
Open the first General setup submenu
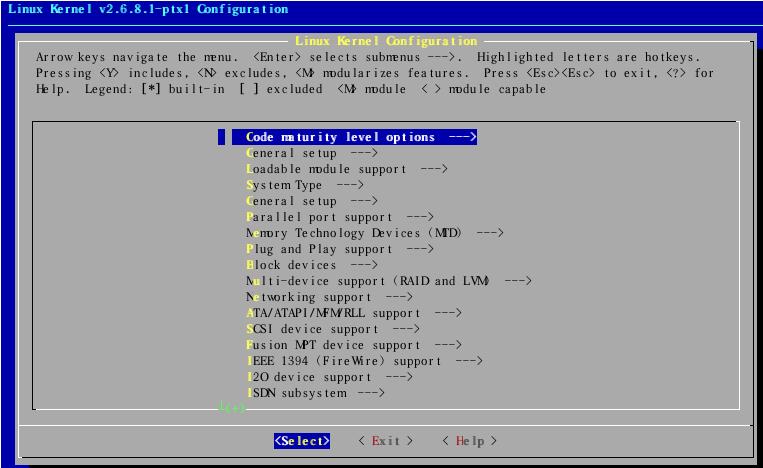tap(312, 153)
